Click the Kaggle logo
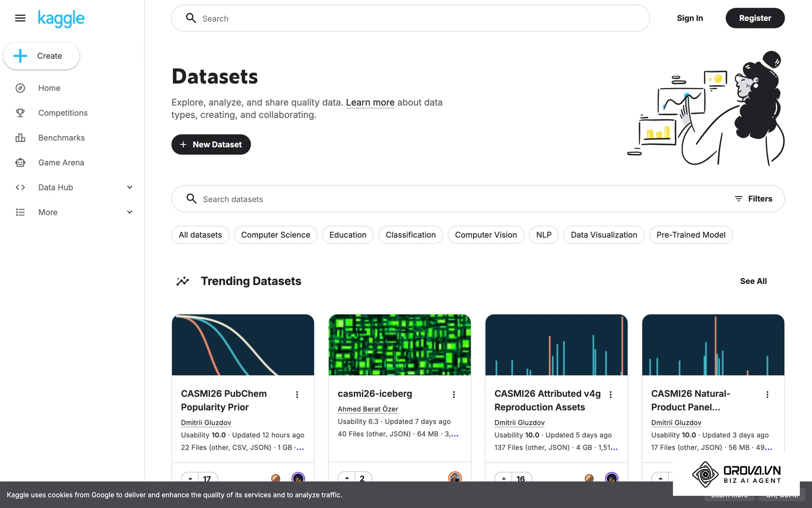Screen dimensions: 812x508 click(x=61, y=19)
